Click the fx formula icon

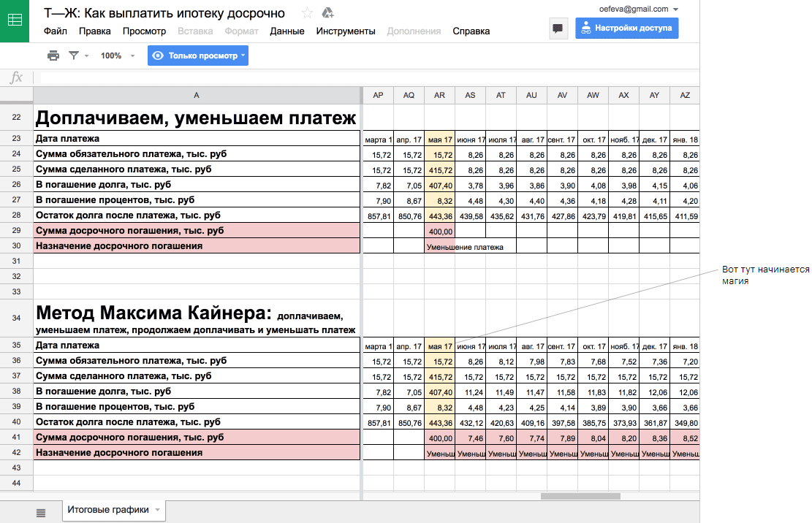tap(16, 77)
